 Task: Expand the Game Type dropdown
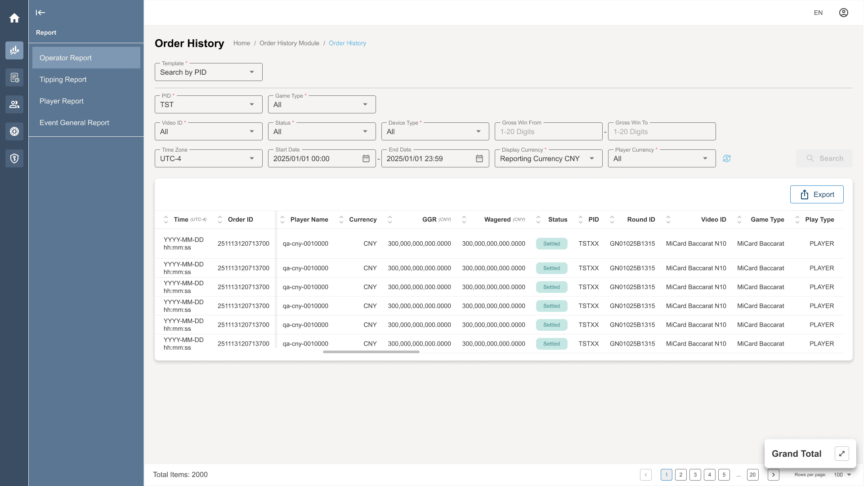322,104
